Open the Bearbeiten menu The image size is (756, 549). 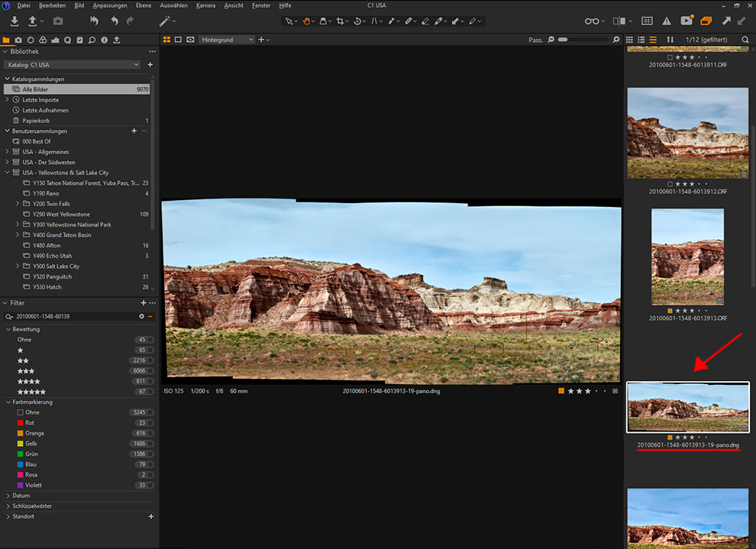tap(52, 5)
